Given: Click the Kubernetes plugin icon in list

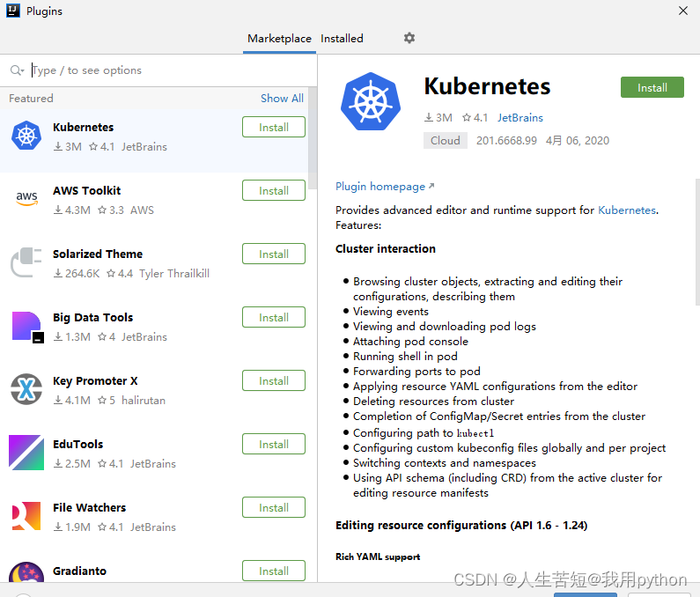Looking at the screenshot, I should click(x=26, y=136).
